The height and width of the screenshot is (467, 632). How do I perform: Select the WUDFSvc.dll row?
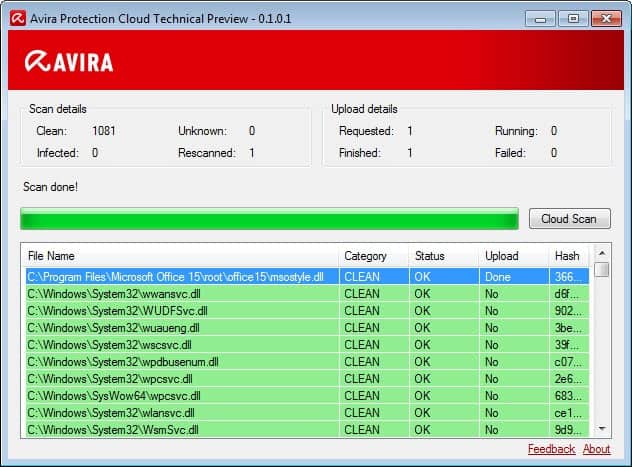308,311
